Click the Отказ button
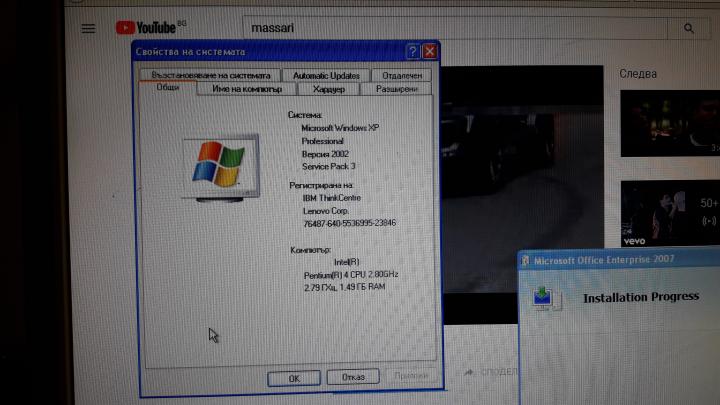Screen dimensions: 720x405 click(353, 377)
